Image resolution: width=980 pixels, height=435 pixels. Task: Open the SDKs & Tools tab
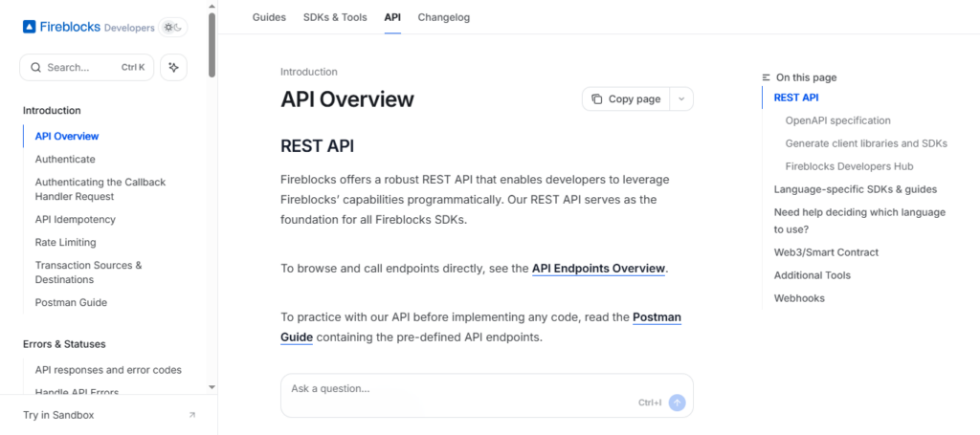335,17
